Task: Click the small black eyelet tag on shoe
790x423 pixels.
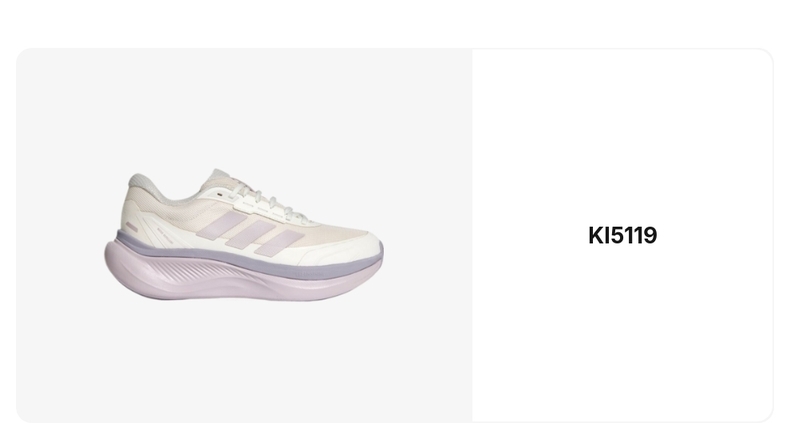Action: point(219,194)
